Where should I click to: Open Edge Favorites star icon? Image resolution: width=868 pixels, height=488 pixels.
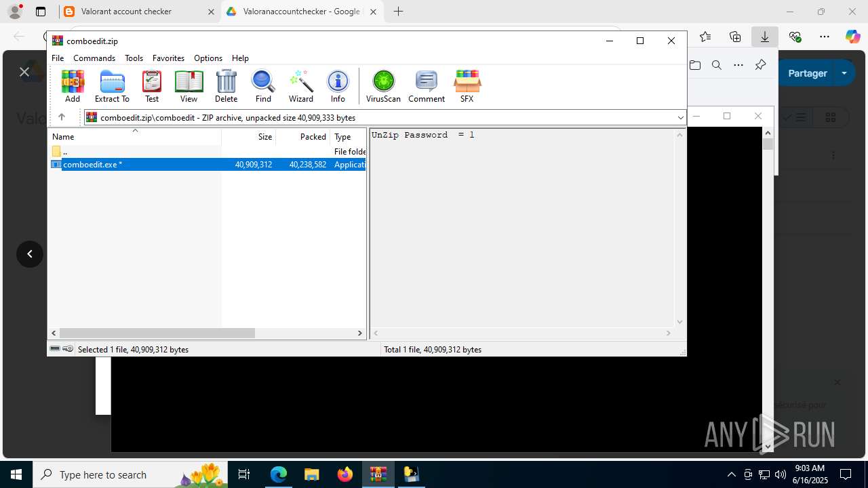pyautogui.click(x=705, y=37)
